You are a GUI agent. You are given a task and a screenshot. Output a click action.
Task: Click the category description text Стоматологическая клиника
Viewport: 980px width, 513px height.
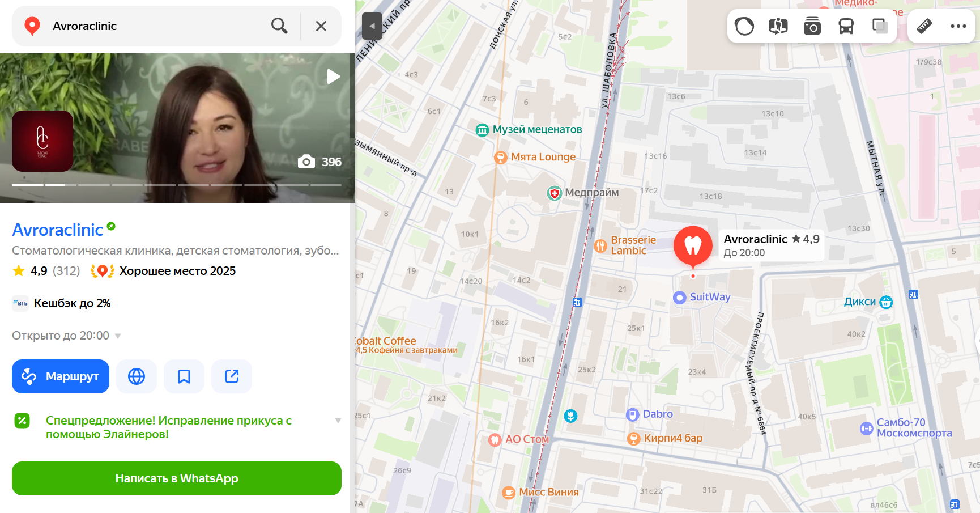click(176, 251)
